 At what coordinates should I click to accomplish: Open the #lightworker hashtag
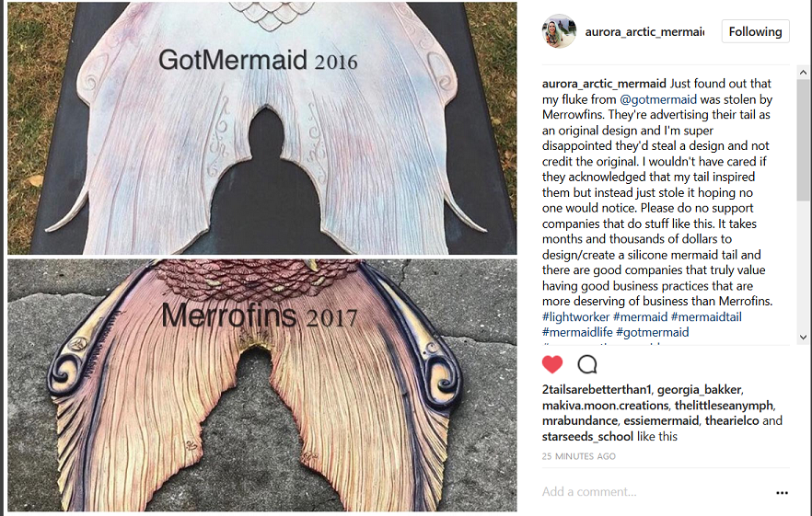click(x=576, y=316)
